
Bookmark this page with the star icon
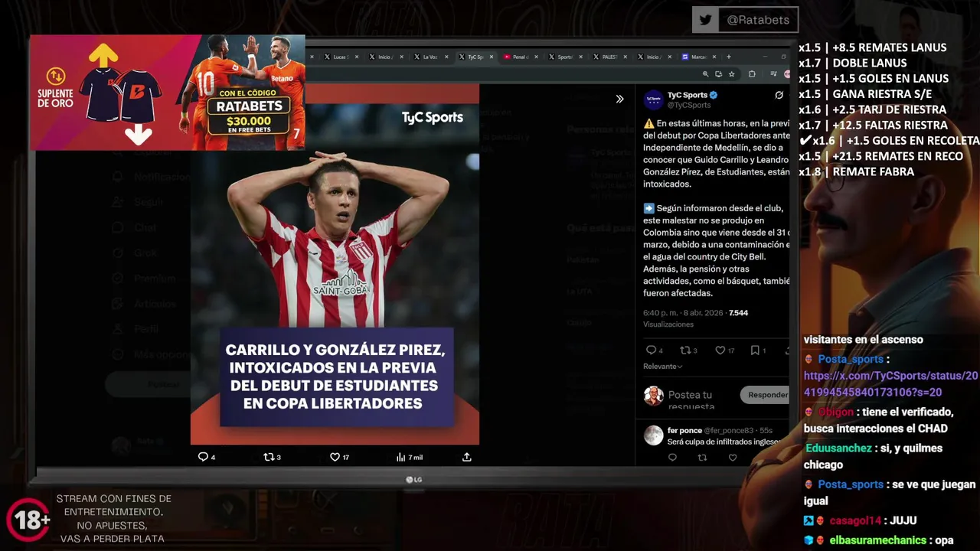coord(731,74)
